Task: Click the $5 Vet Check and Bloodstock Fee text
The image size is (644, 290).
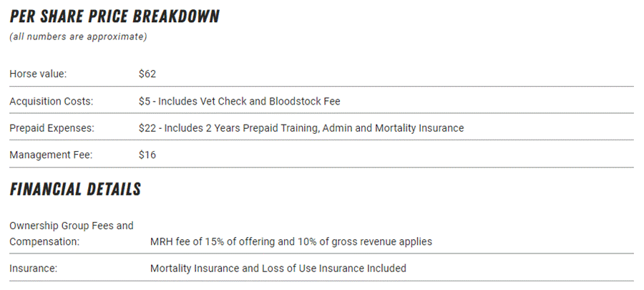Action: pyautogui.click(x=239, y=101)
